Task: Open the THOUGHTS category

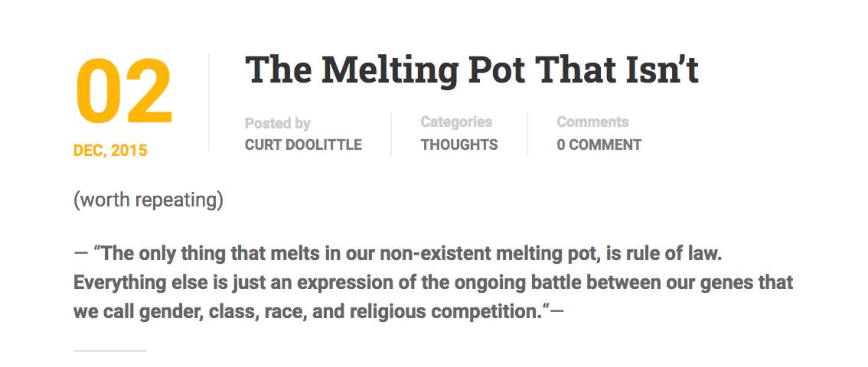Action: click(459, 145)
